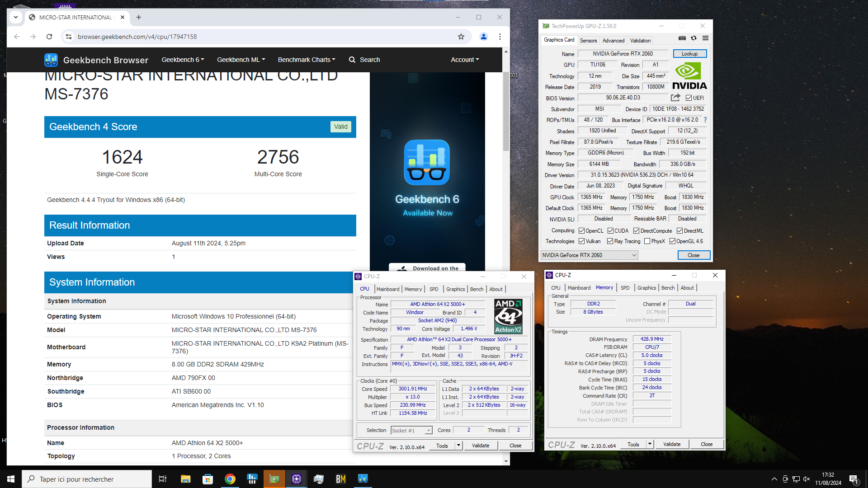This screenshot has height=488, width=868.
Task: Open Tools dropdown arrow in CPU-Z Memory window
Action: click(x=650, y=445)
